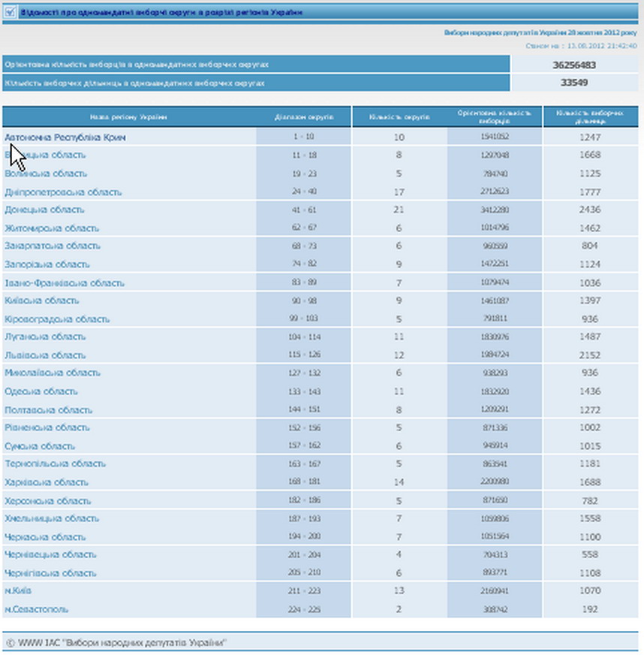This screenshot has height=655, width=644.
Task: Click the 'Назва регіону України' column header
Action: [x=128, y=117]
